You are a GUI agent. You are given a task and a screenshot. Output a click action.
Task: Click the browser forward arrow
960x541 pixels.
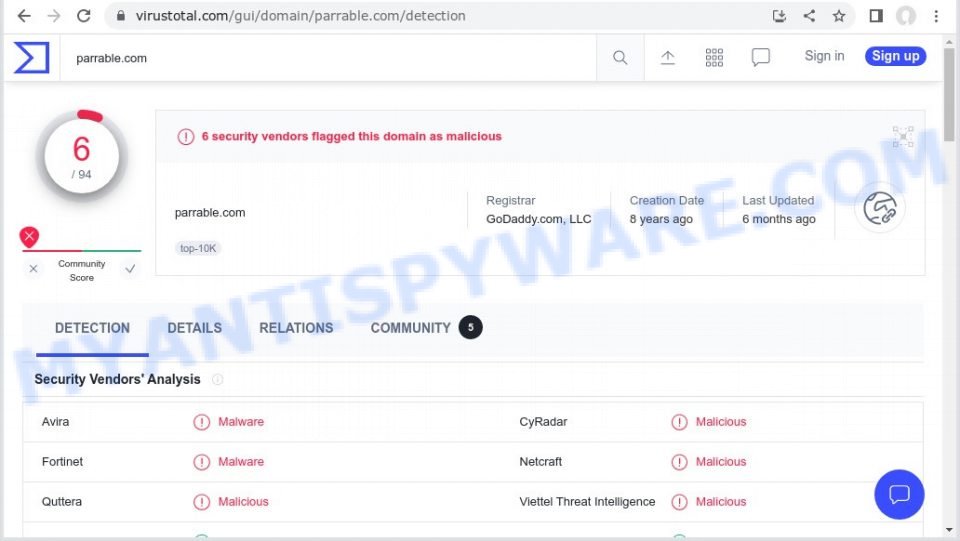coord(54,16)
